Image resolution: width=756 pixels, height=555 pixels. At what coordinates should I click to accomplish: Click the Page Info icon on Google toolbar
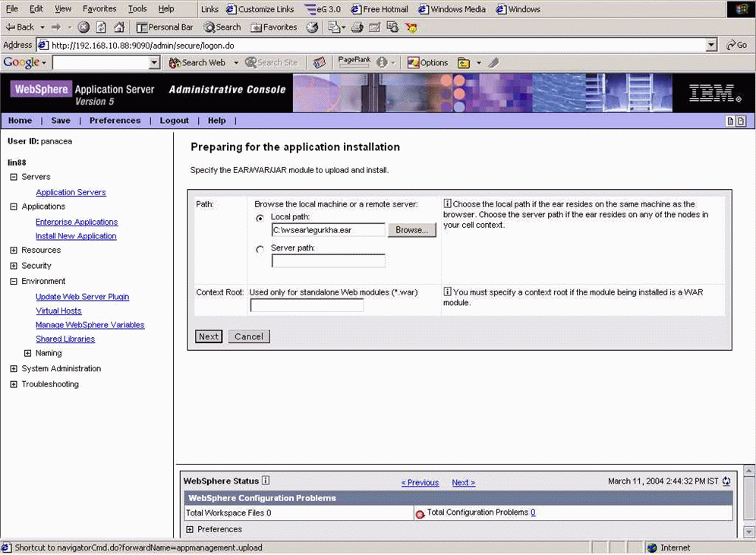[x=383, y=63]
